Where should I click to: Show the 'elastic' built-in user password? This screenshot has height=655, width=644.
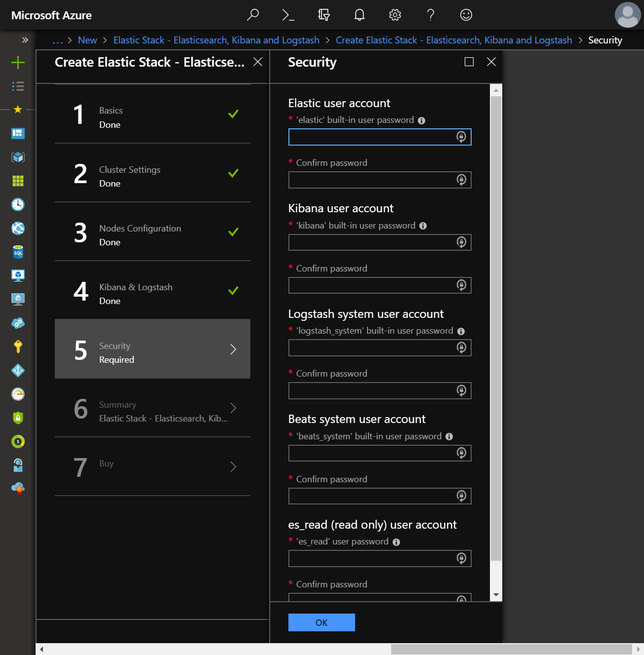point(462,137)
